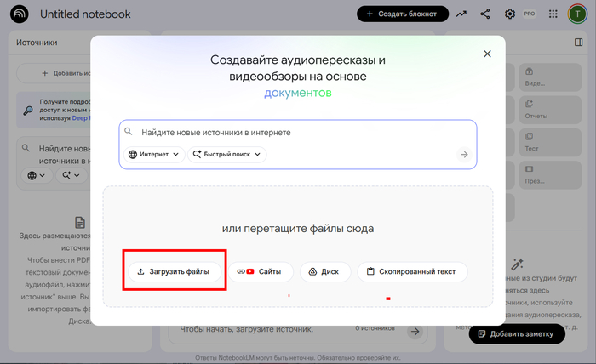Open the Интернет source dropdown

pyautogui.click(x=154, y=155)
